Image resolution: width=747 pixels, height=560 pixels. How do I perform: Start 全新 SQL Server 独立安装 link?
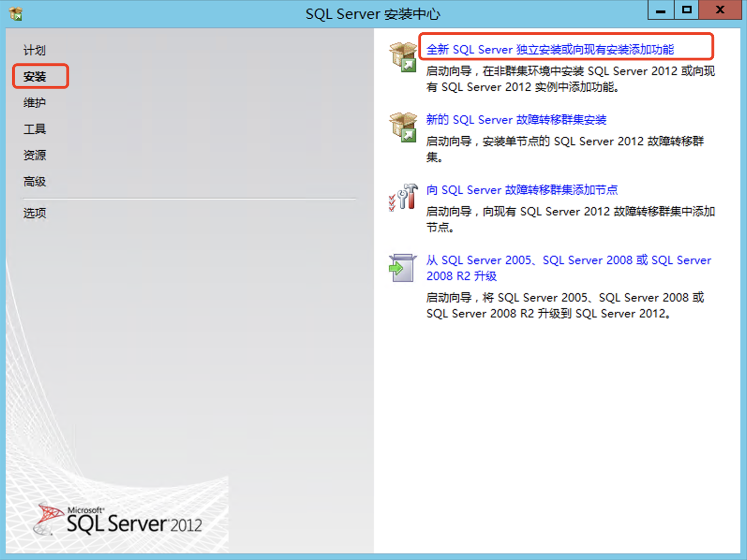(550, 49)
